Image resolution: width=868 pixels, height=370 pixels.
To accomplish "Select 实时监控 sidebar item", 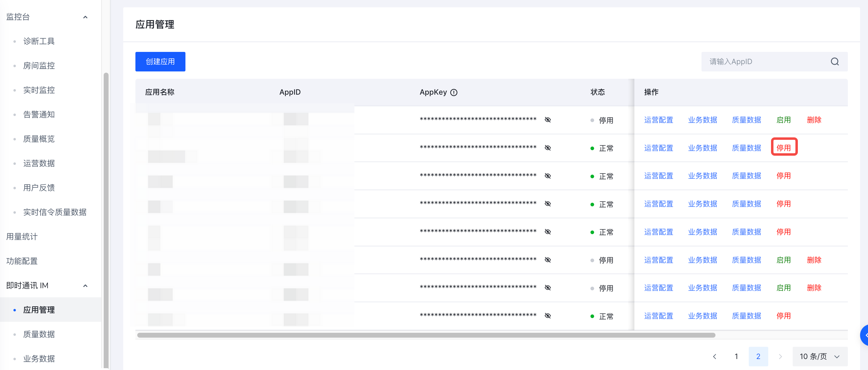I will pos(39,90).
